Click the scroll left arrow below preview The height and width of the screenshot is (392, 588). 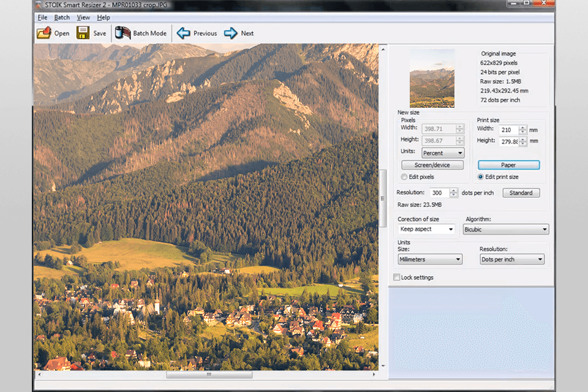pyautogui.click(x=39, y=374)
